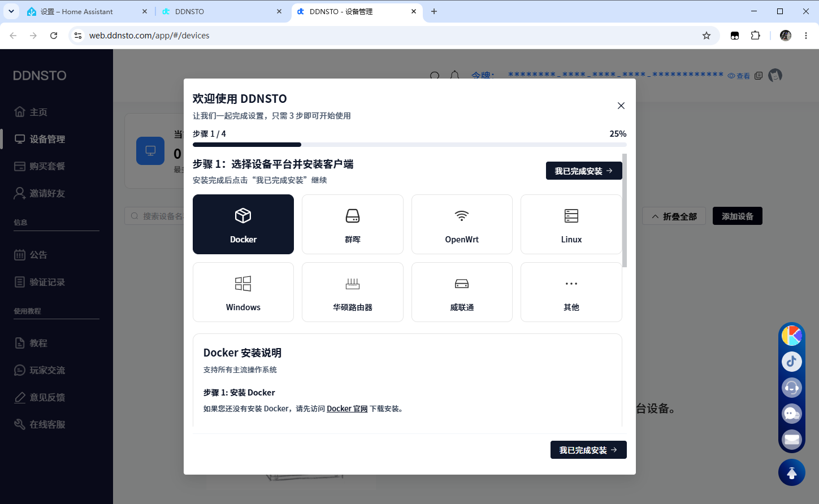Click bottom 我已完成安装 button in dialog footer
The image size is (819, 504).
(588, 450)
